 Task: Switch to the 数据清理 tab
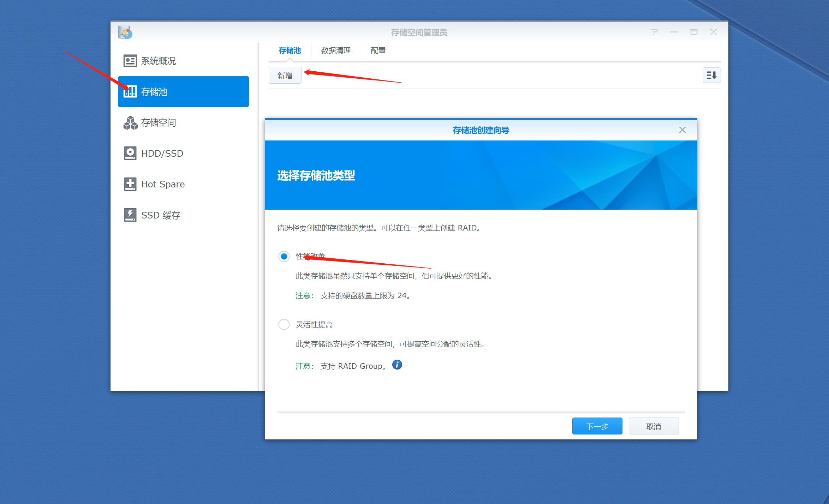coord(335,50)
